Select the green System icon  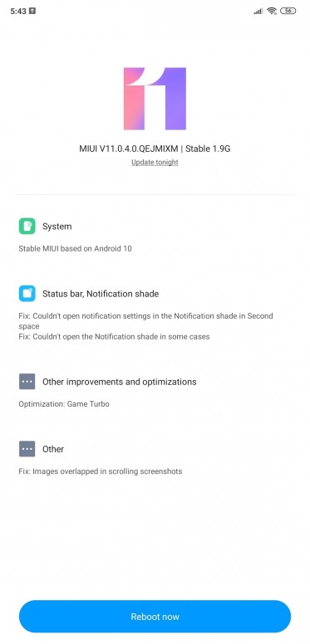(27, 227)
